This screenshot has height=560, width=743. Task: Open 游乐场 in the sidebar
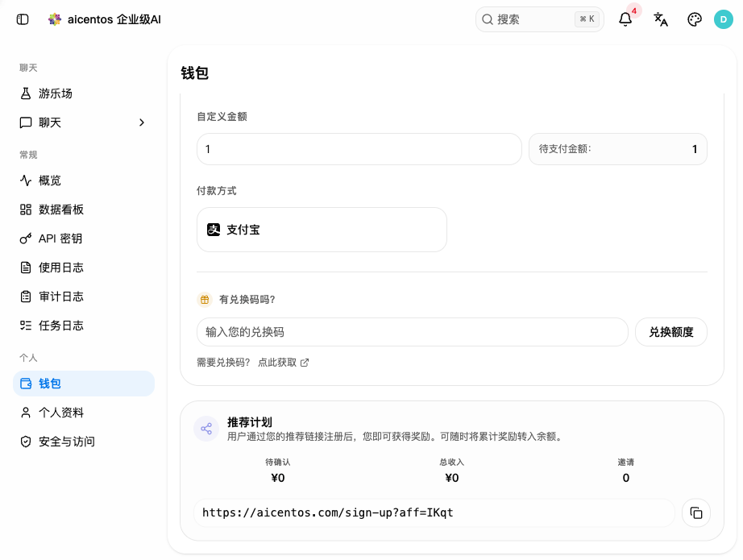pyautogui.click(x=84, y=93)
